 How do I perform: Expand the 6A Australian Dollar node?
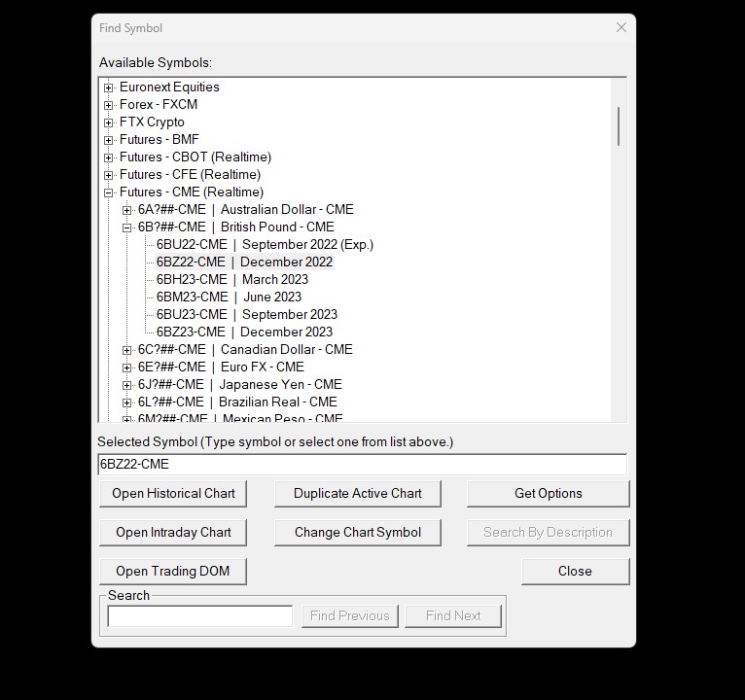126,210
